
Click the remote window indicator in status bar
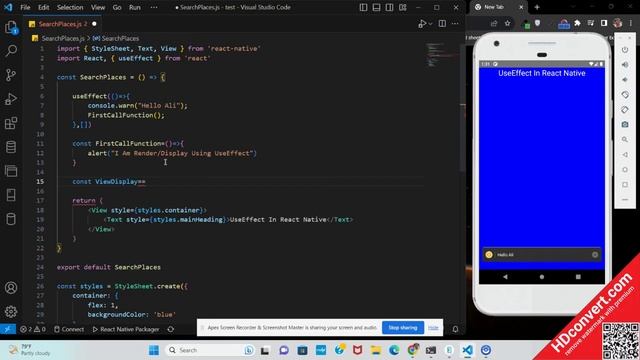point(8,329)
